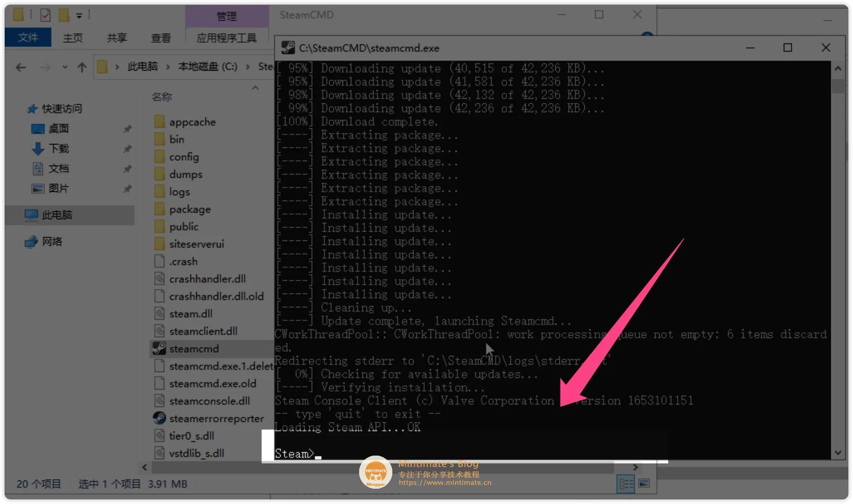Open steamcmd.exe console window system menu icon

tap(288, 48)
